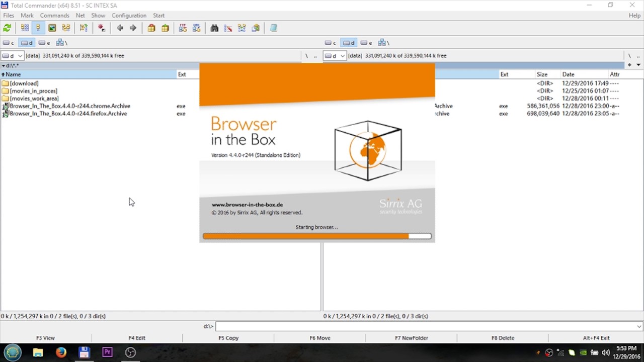Click the invert selection toolbar icon
644x362 pixels.
coord(84,28)
